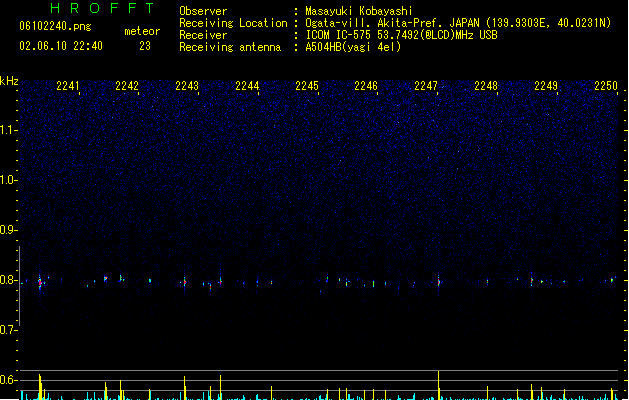The width and height of the screenshot is (629, 400).
Task: Click time marker 2248
Action: [x=486, y=86]
